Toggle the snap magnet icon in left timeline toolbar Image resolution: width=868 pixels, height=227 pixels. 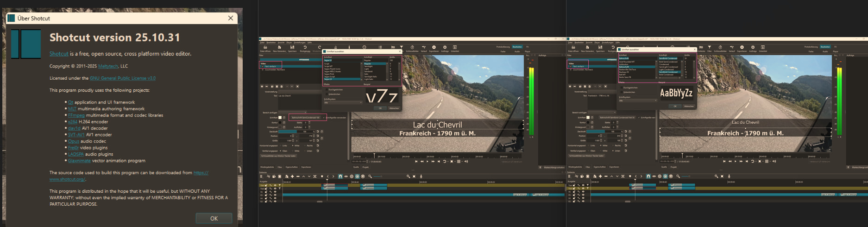[x=340, y=177]
